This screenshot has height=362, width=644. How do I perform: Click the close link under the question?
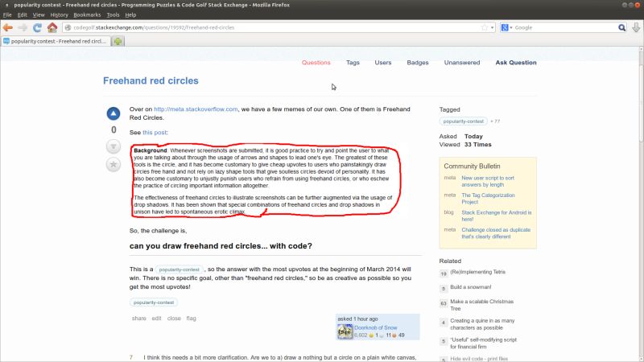[174, 318]
